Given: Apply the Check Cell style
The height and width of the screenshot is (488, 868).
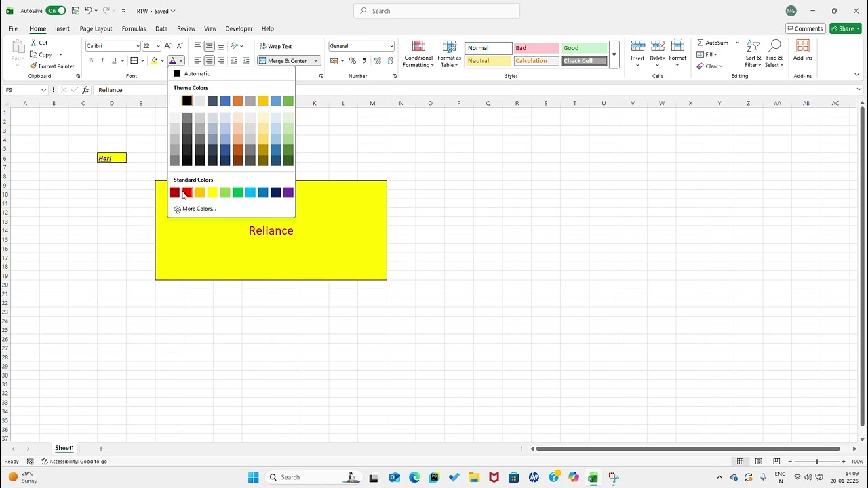Looking at the screenshot, I should pos(584,61).
